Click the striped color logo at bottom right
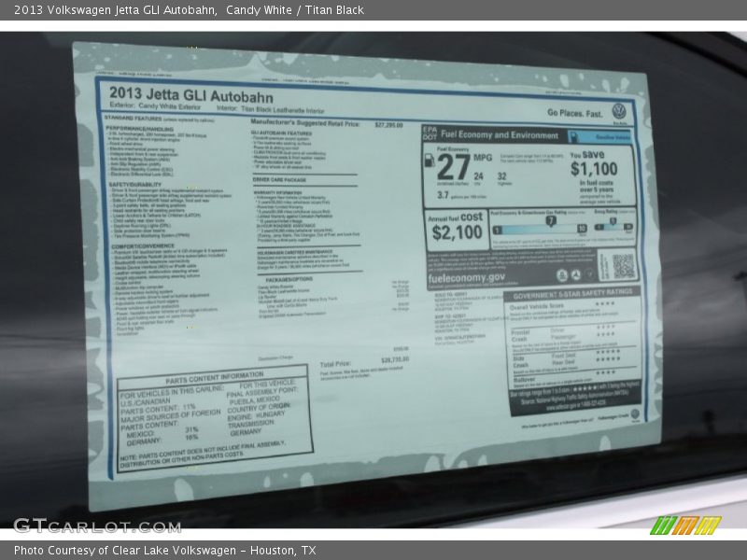This screenshot has height=560, width=747. coord(685,525)
